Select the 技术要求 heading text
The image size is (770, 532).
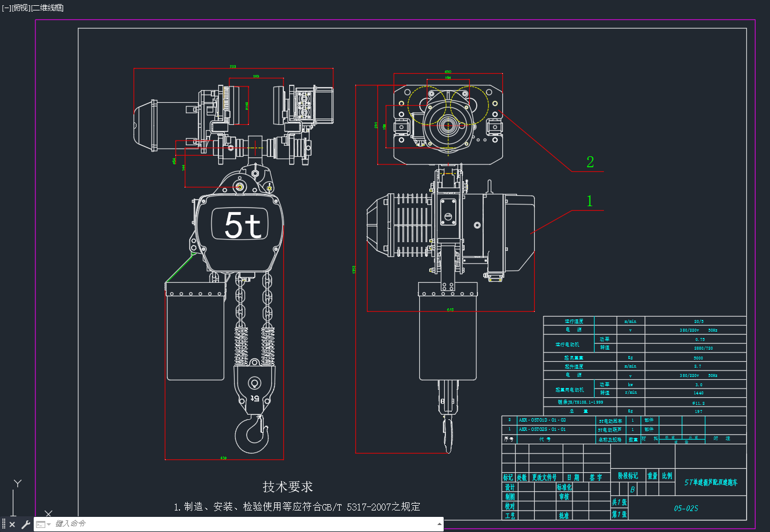coord(287,487)
